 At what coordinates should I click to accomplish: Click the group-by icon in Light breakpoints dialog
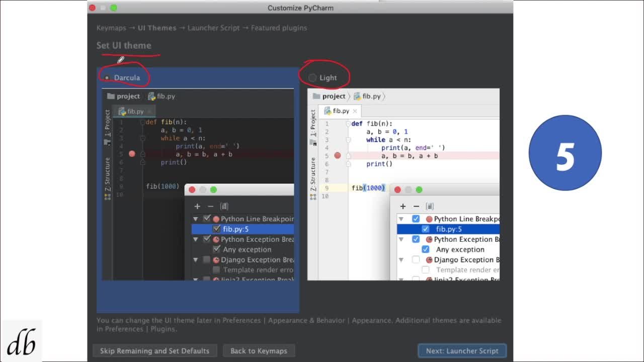[430, 206]
